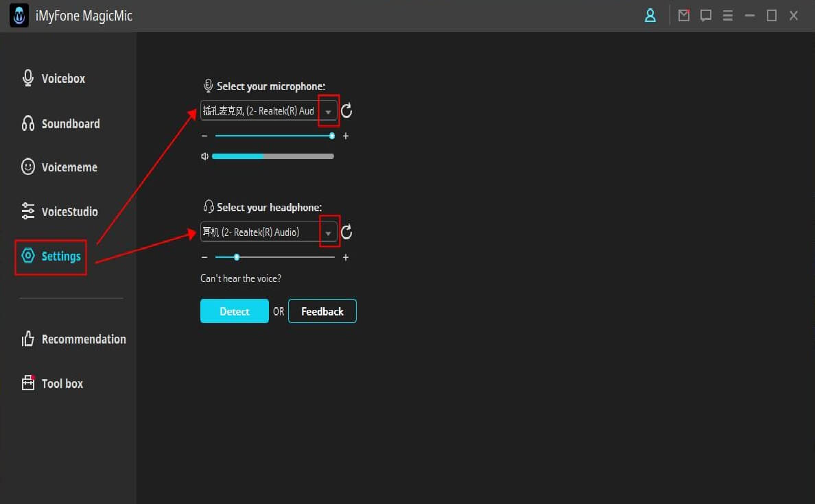The image size is (815, 504).
Task: Open the Tool box page
Action: [x=52, y=383]
